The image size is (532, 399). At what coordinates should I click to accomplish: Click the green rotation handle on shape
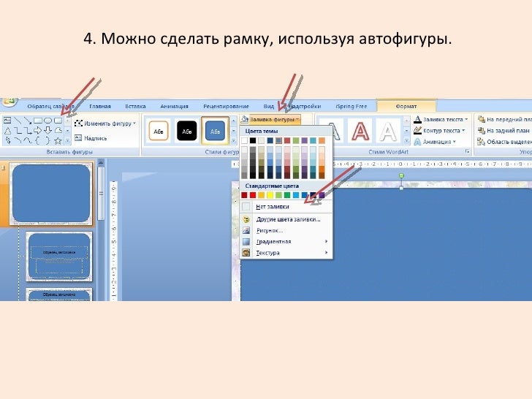point(401,175)
